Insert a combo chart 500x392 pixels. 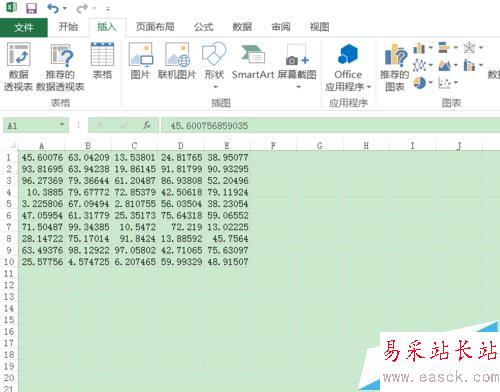click(x=470, y=65)
